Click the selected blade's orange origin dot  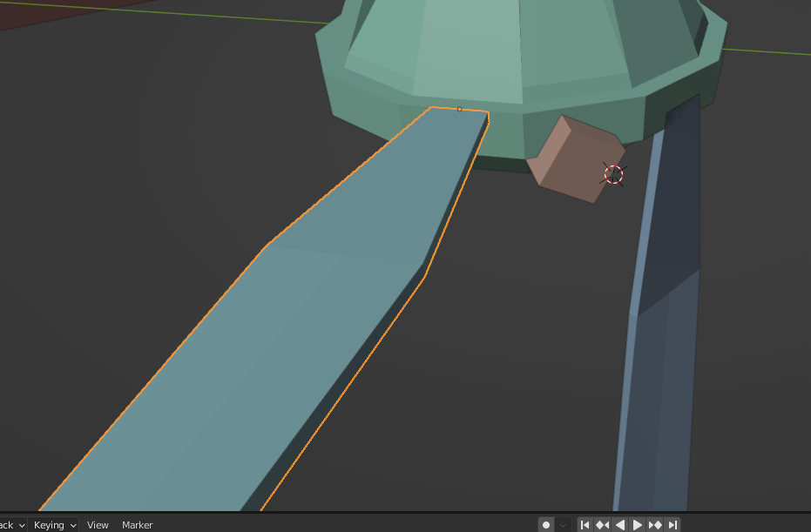pyautogui.click(x=459, y=109)
